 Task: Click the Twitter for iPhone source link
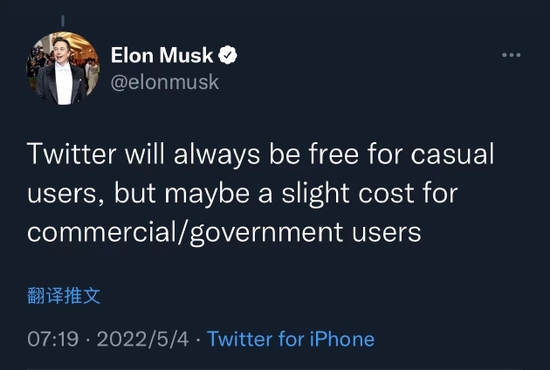coord(291,339)
